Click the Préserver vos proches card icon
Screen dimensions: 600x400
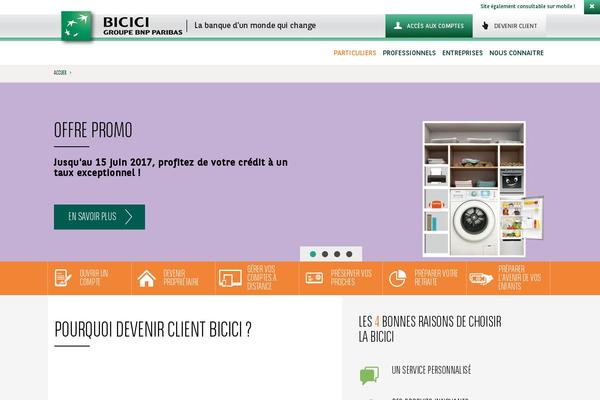314,278
